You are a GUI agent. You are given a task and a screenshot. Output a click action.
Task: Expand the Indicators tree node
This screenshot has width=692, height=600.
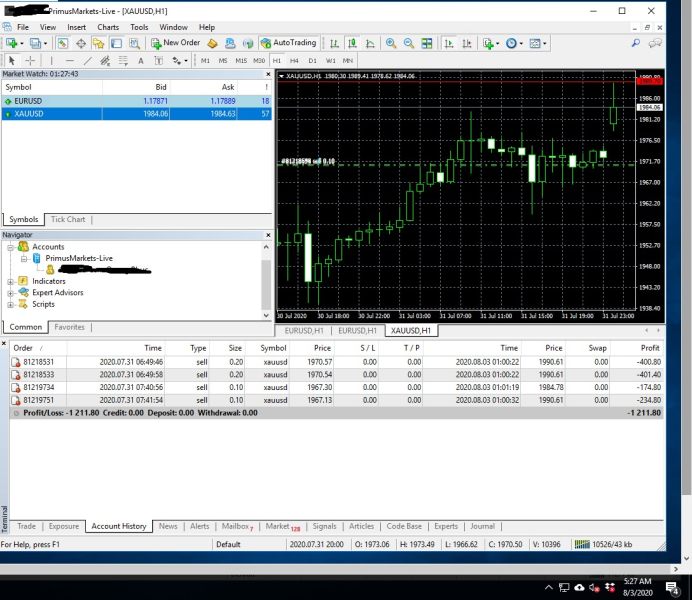(10, 281)
